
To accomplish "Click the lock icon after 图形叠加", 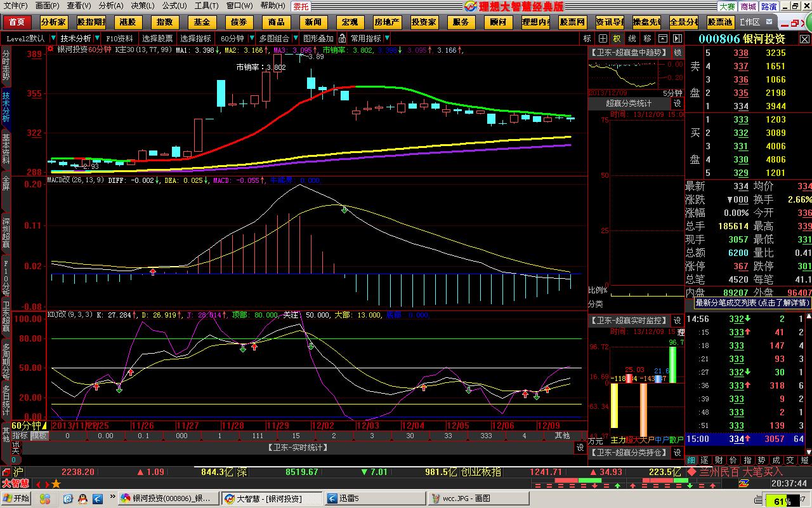I will (342, 38).
